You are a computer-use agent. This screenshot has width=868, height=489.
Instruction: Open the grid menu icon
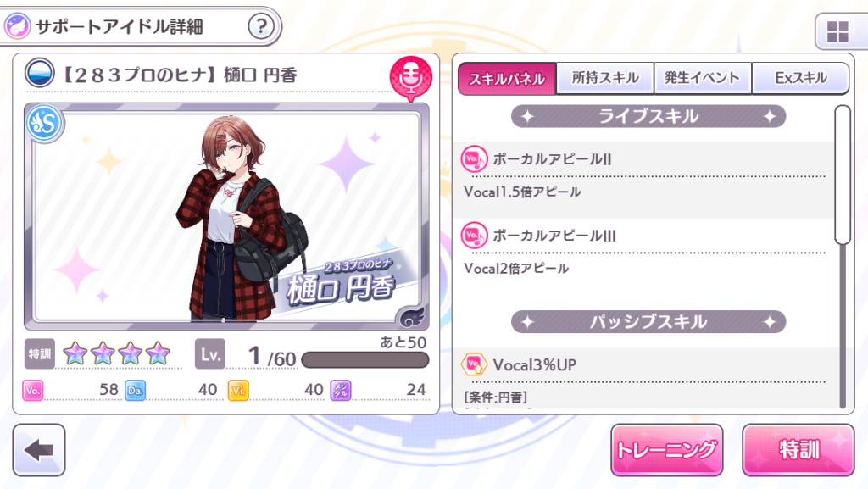click(x=837, y=32)
